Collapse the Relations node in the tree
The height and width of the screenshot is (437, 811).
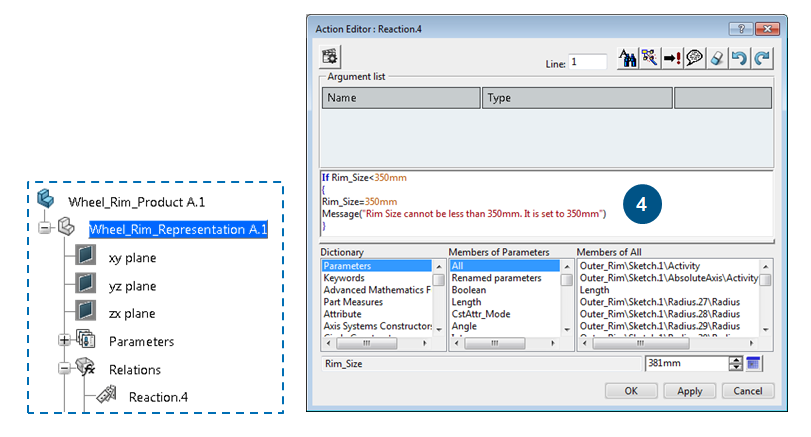(x=64, y=369)
